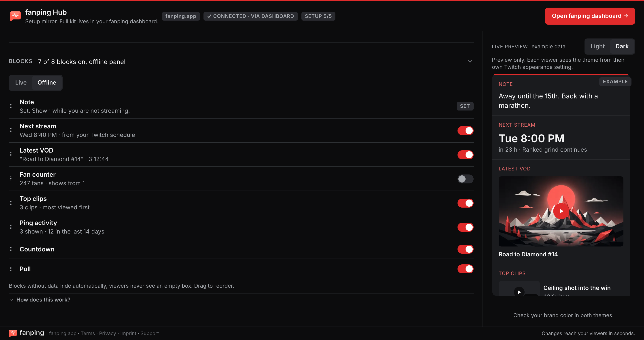Grab the Next stream drag handle
Viewport: 644px width, 340px height.
[x=11, y=130]
